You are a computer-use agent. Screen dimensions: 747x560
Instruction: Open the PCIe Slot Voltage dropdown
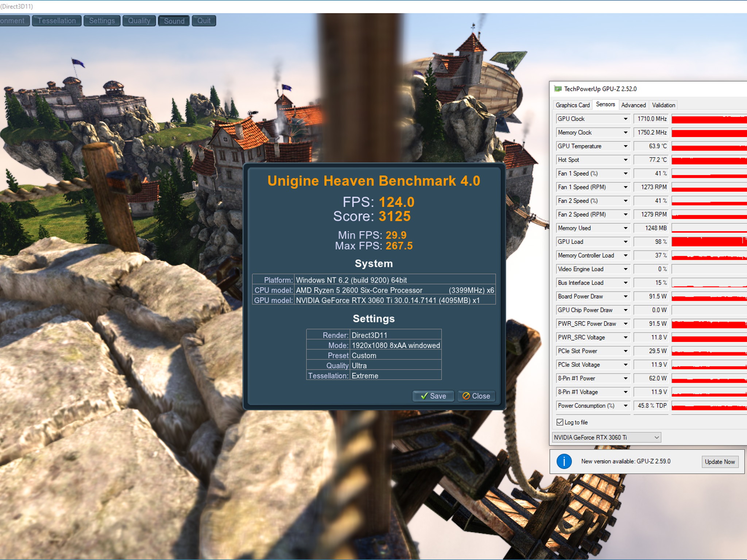(x=626, y=365)
